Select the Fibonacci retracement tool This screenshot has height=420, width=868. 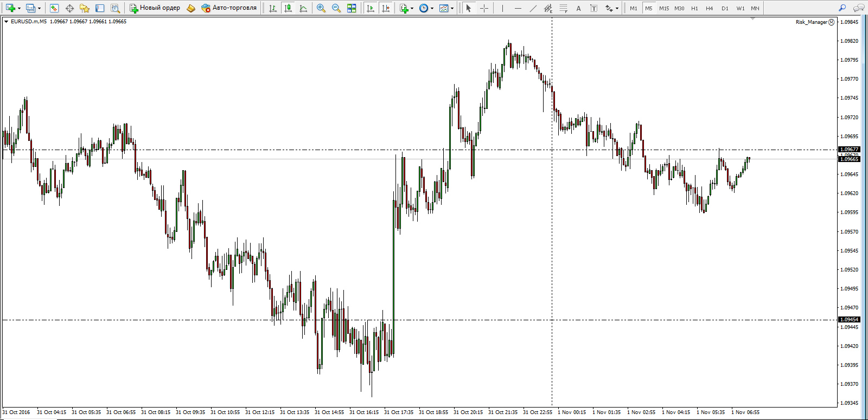coord(564,8)
